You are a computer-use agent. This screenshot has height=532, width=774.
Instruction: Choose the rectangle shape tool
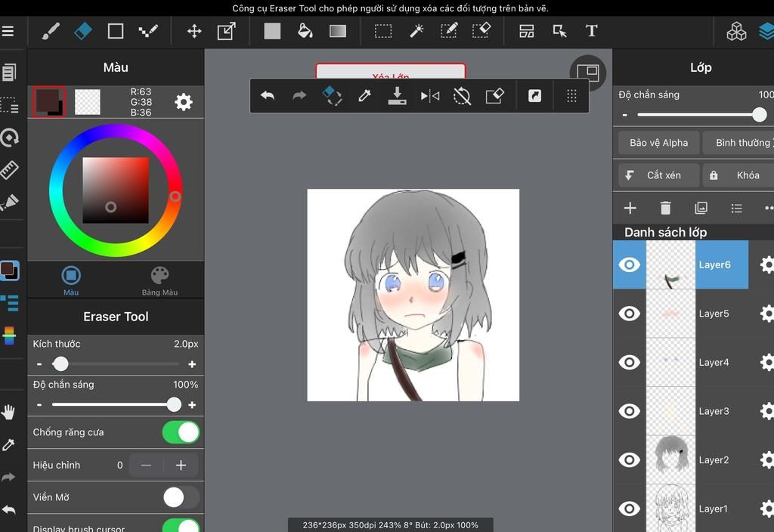[x=116, y=31]
